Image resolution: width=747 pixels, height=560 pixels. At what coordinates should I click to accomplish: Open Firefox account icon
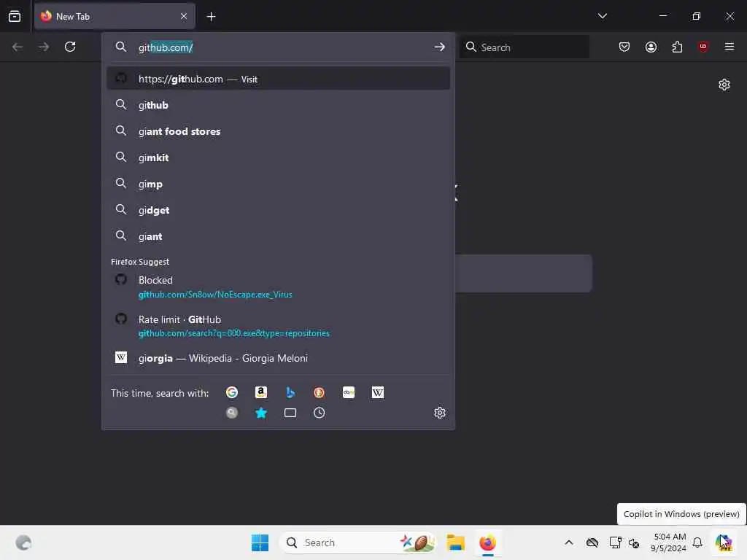(651, 47)
